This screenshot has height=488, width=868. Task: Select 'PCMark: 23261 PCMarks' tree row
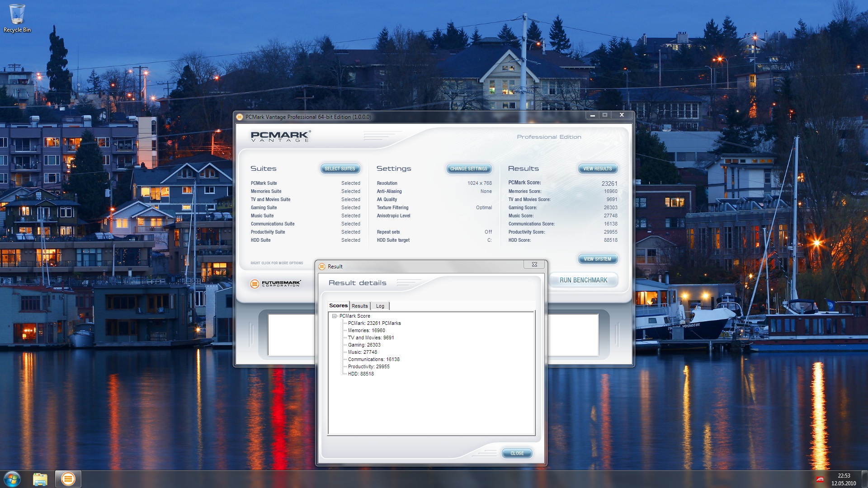click(374, 324)
